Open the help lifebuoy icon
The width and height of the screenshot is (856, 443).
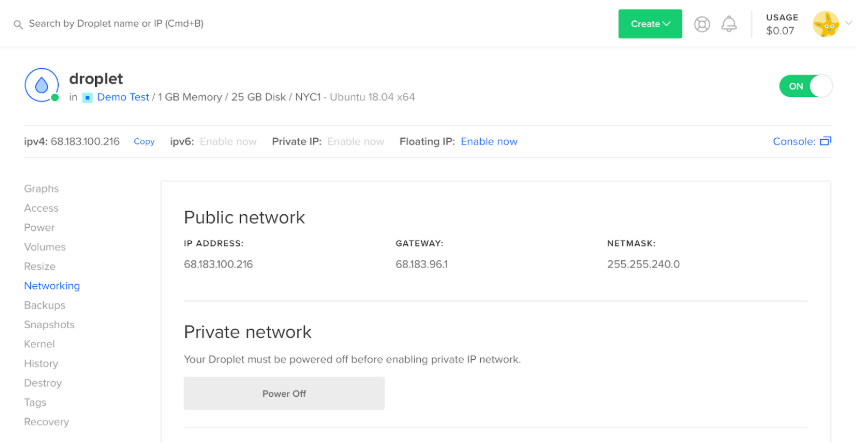(702, 24)
